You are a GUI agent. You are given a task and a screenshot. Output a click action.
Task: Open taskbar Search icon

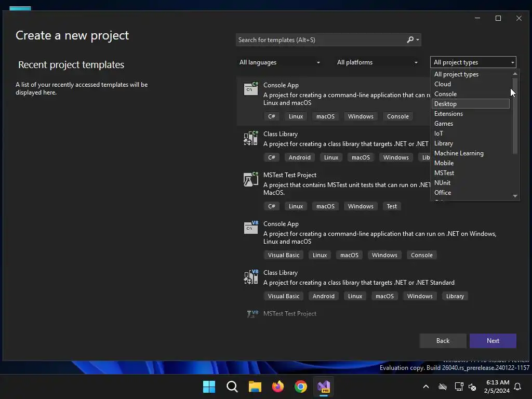click(232, 387)
